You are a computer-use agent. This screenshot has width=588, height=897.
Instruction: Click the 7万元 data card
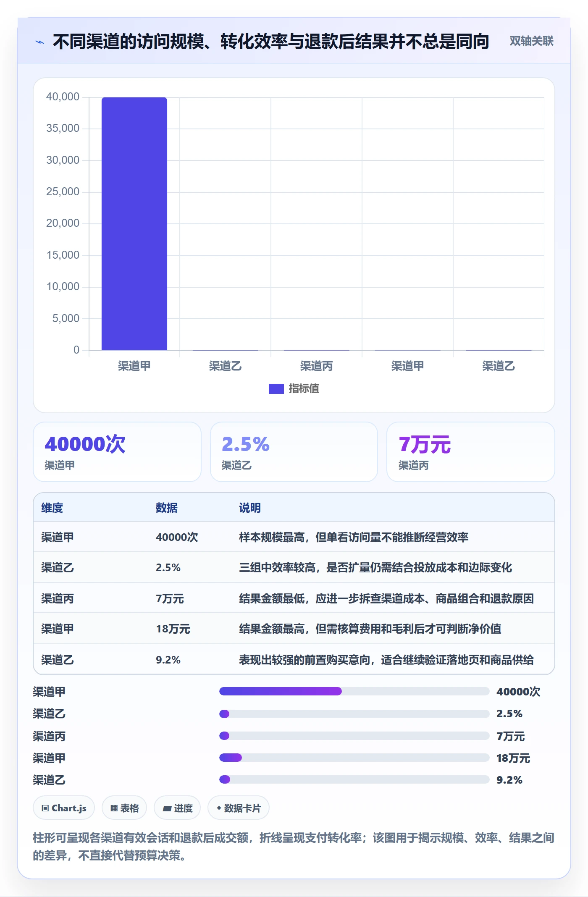(471, 452)
